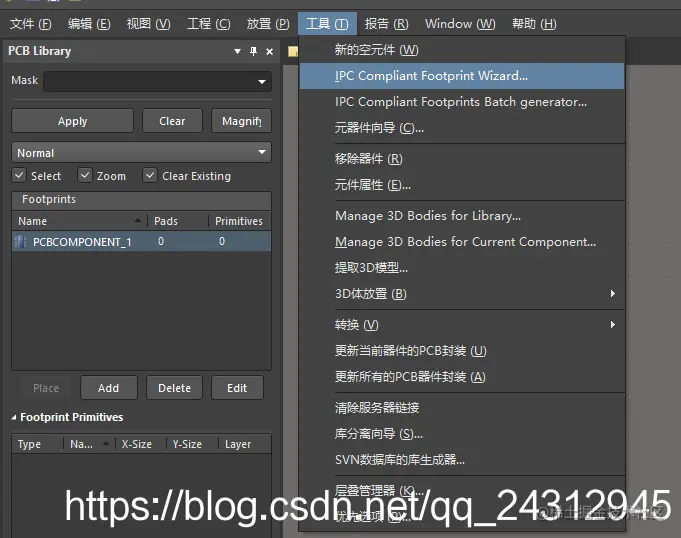Image resolution: width=681 pixels, height=538 pixels.
Task: Open the Window (W) menu
Action: [x=460, y=23]
